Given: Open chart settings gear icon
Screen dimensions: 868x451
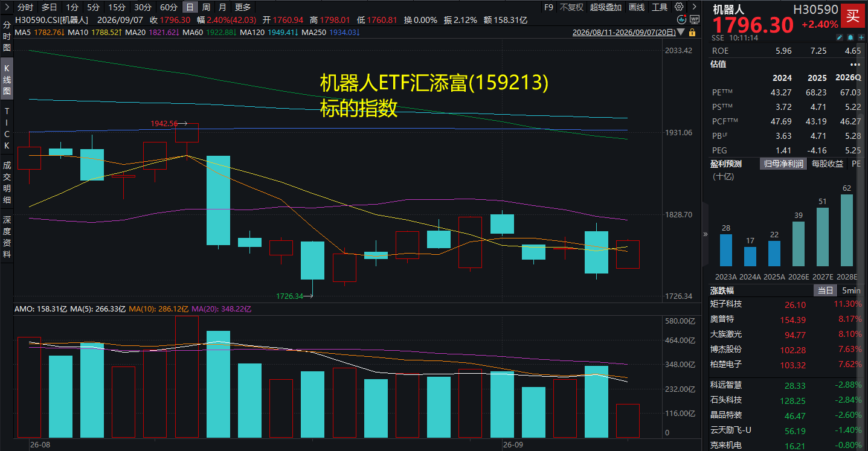Looking at the screenshot, I should (x=679, y=7).
